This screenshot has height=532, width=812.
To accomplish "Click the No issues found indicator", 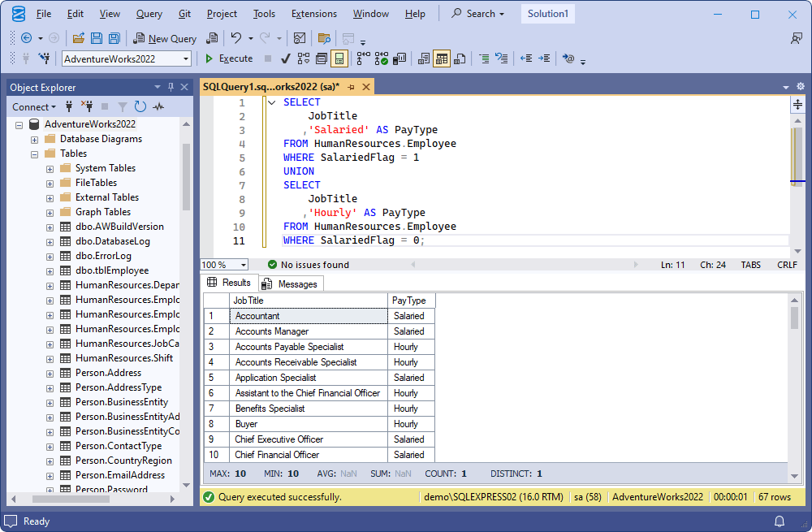I will [x=309, y=265].
